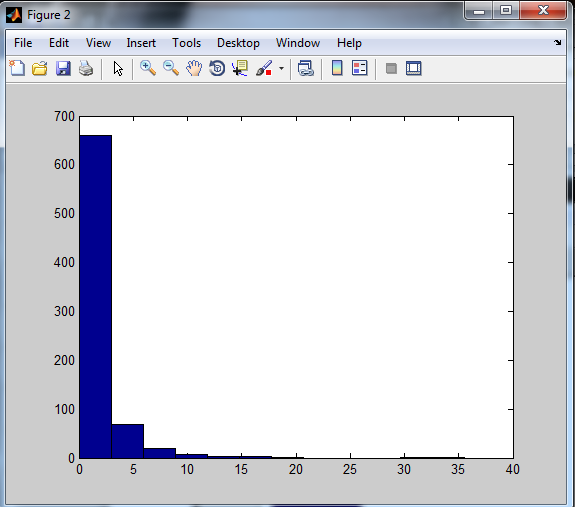The width and height of the screenshot is (575, 507).
Task: Expand the brush color dropdown arrow
Action: tap(281, 68)
